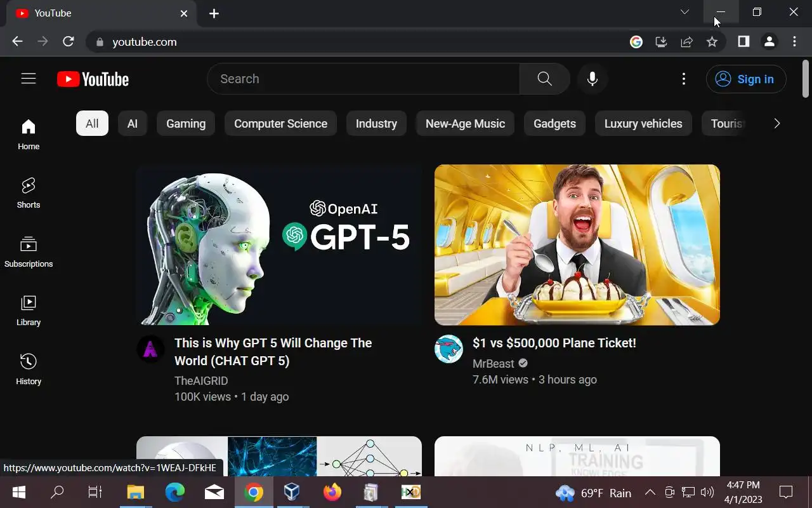Open MrBeast channel name link
This screenshot has width=812, height=508.
point(493,363)
